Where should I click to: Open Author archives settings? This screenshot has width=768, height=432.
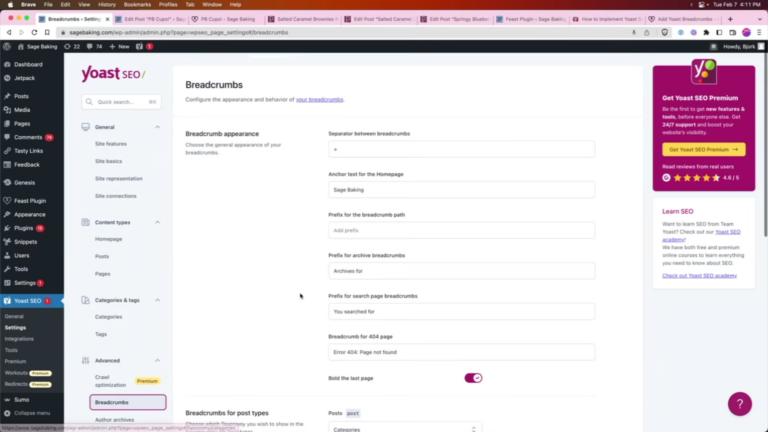pyautogui.click(x=114, y=420)
